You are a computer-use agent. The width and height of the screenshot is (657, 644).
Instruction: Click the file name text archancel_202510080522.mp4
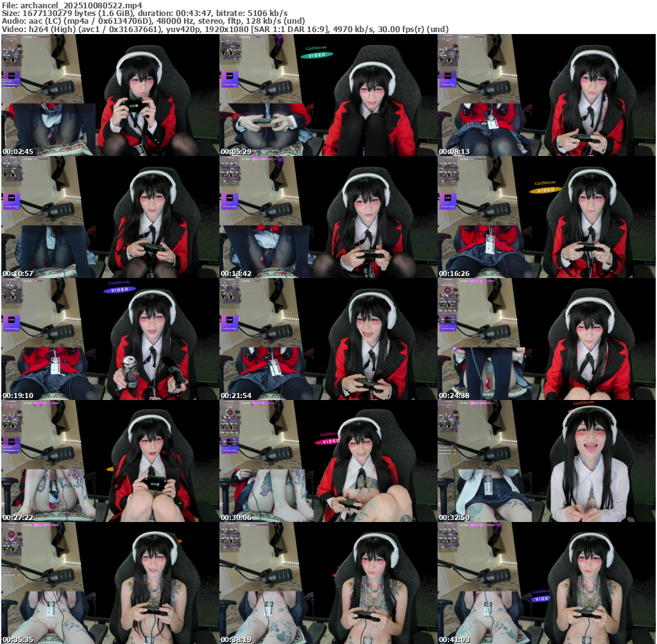[x=81, y=5]
